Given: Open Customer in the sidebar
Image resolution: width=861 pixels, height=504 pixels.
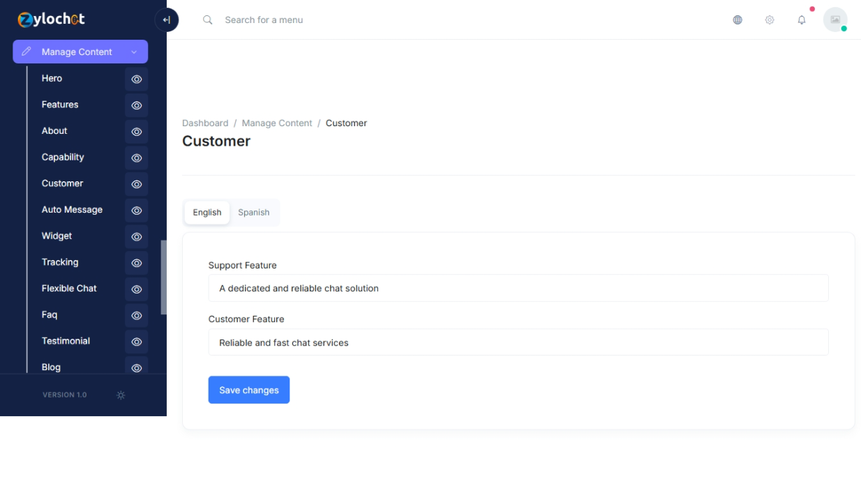Looking at the screenshot, I should pyautogui.click(x=62, y=183).
